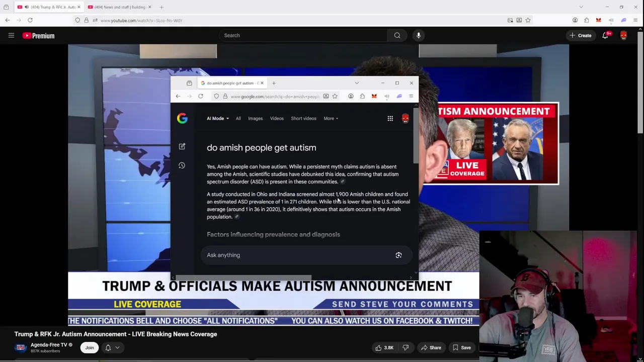
Task: Expand the notification options chevron beside bell
Action: coord(117,347)
